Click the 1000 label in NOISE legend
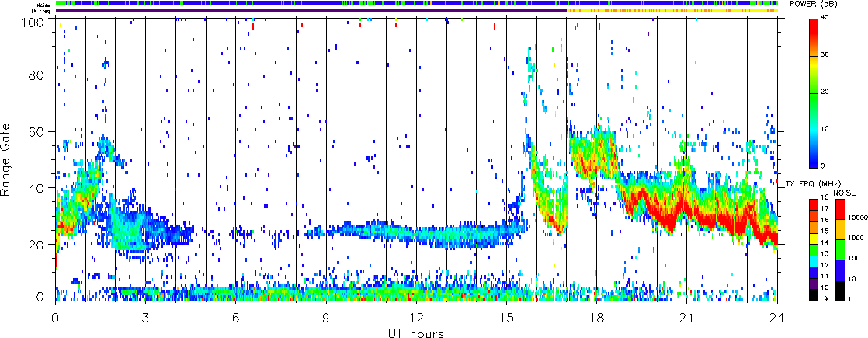This screenshot has height=338, width=868. click(856, 238)
